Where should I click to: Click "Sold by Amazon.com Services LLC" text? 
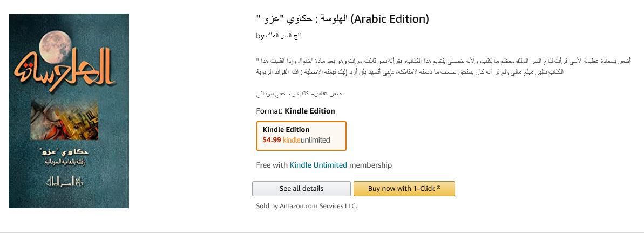[x=306, y=206]
